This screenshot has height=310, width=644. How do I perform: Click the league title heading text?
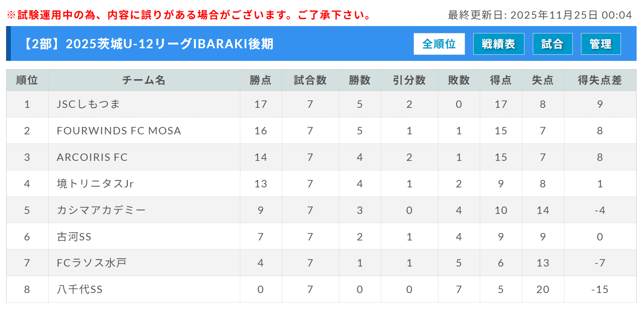click(x=148, y=44)
